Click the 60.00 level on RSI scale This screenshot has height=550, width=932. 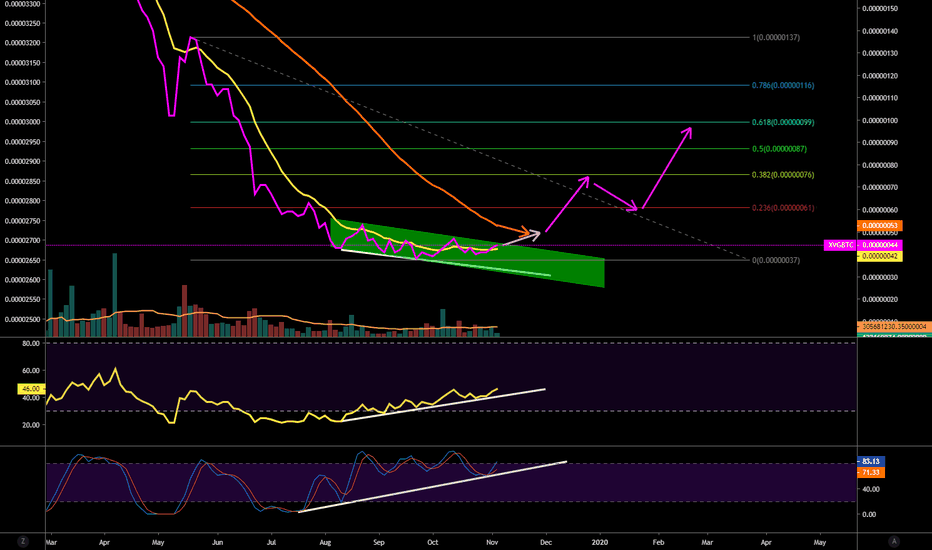[x=31, y=370]
